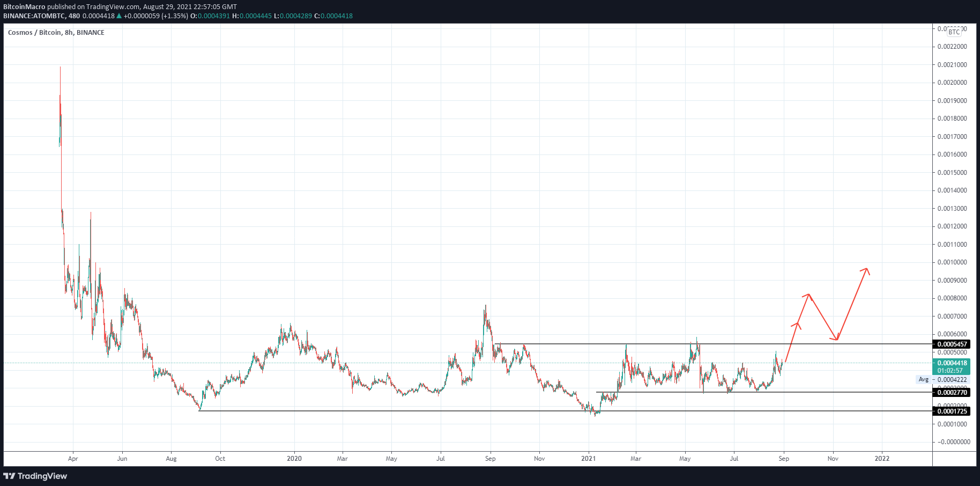Click the BTC currency label on price axis
Image resolution: width=980 pixels, height=486 pixels.
954,32
